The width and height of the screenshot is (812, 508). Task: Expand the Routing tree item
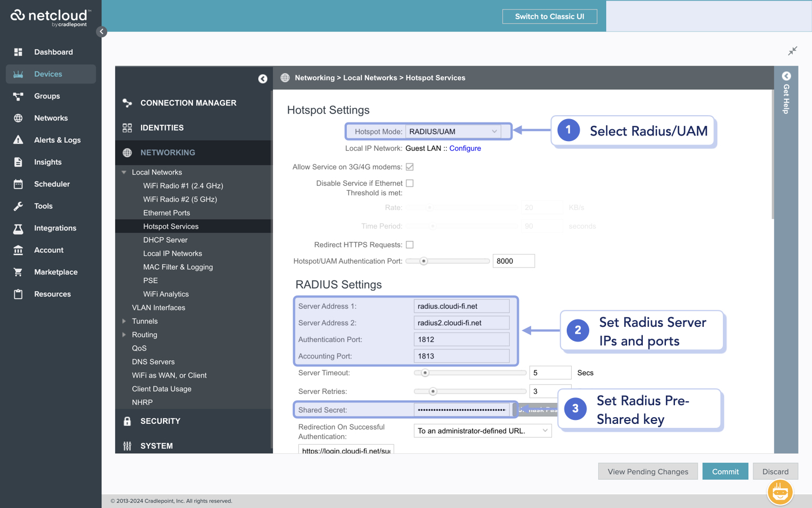pyautogui.click(x=124, y=335)
